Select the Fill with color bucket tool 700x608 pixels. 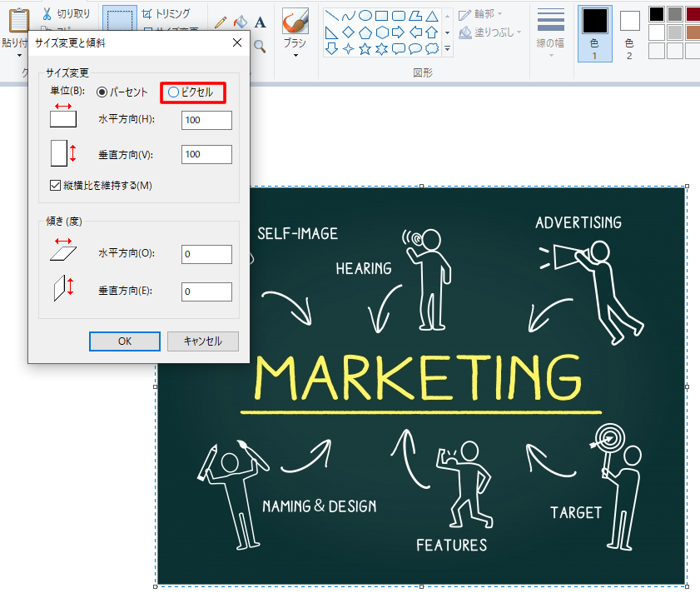pyautogui.click(x=241, y=22)
